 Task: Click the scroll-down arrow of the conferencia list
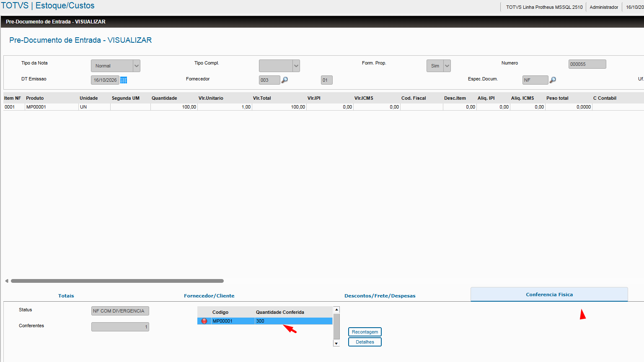tap(336, 344)
